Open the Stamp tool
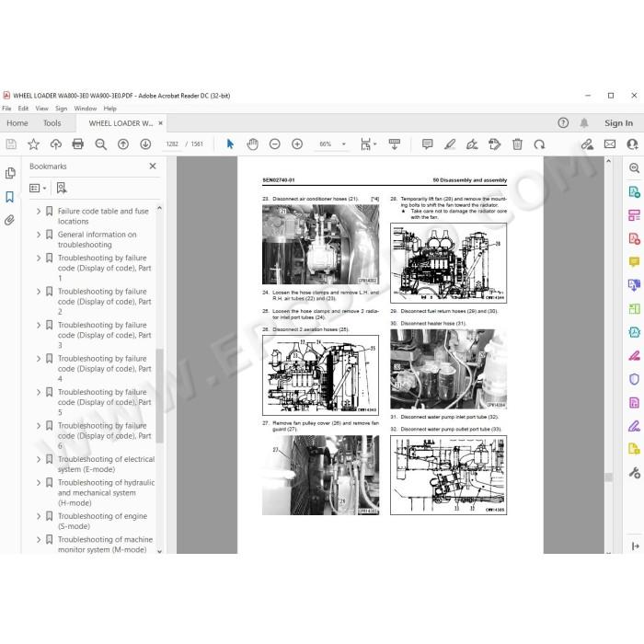Image resolution: width=644 pixels, height=644 pixels. point(495,144)
